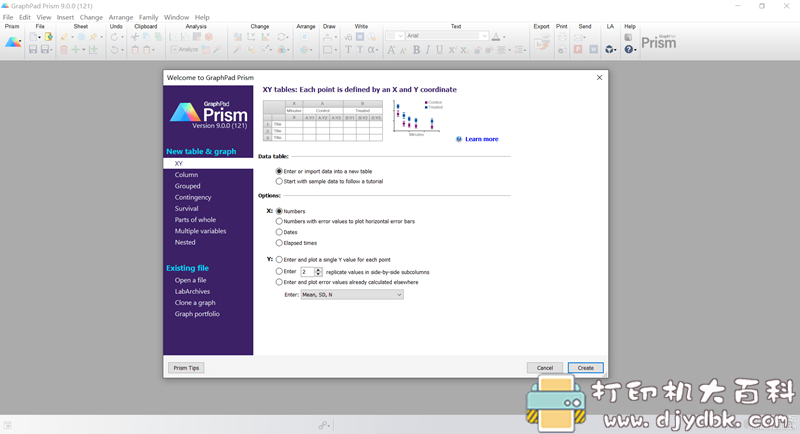Select 'Start with sample data to follow a tutorial'

[279, 181]
